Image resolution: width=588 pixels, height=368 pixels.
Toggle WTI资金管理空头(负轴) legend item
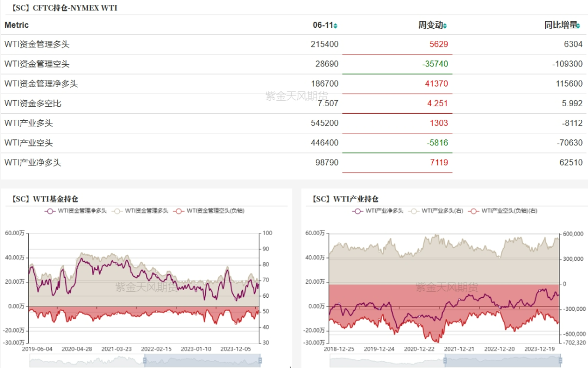tap(179, 211)
